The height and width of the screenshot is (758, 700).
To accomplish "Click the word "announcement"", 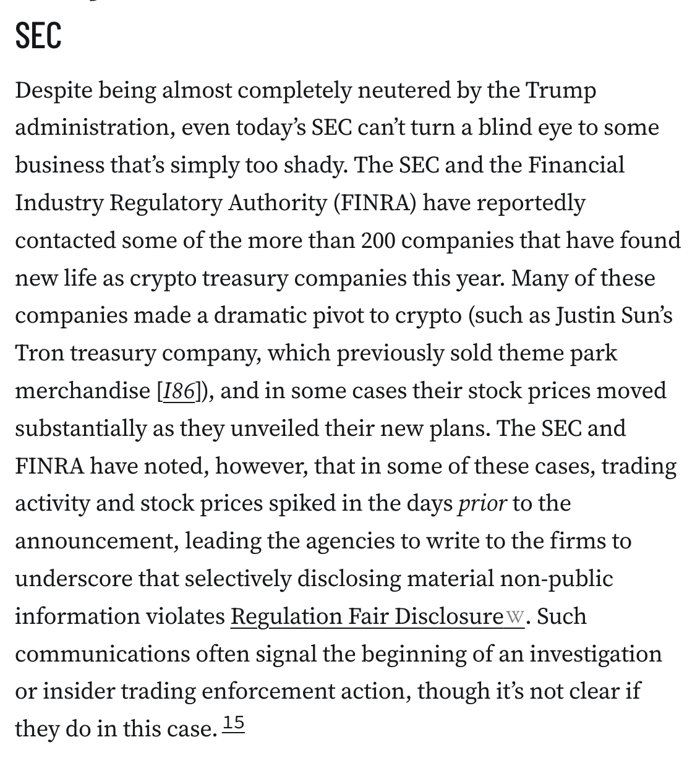I will (96, 541).
